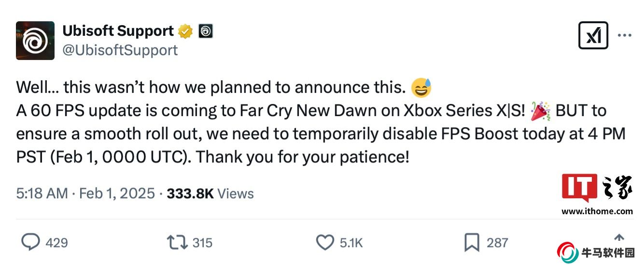This screenshot has height=265, width=644.
Task: Click the 牛马软件园 watermark logo
Action: (x=595, y=252)
